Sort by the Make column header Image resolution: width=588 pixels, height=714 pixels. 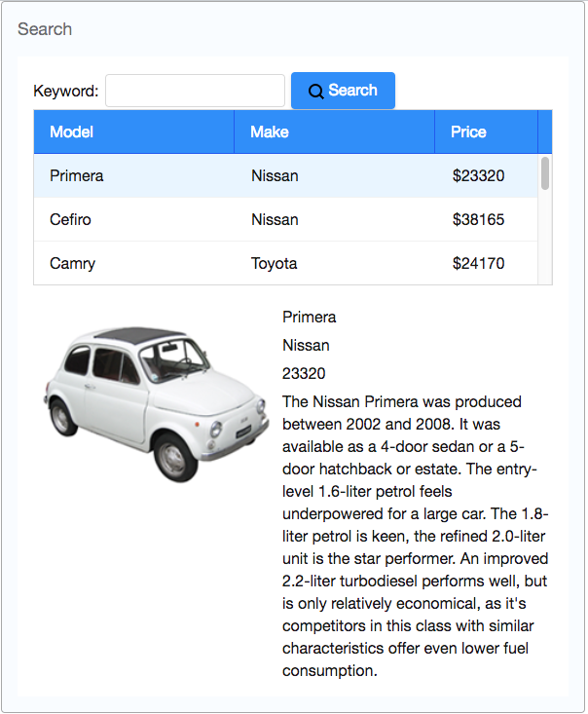(x=334, y=132)
